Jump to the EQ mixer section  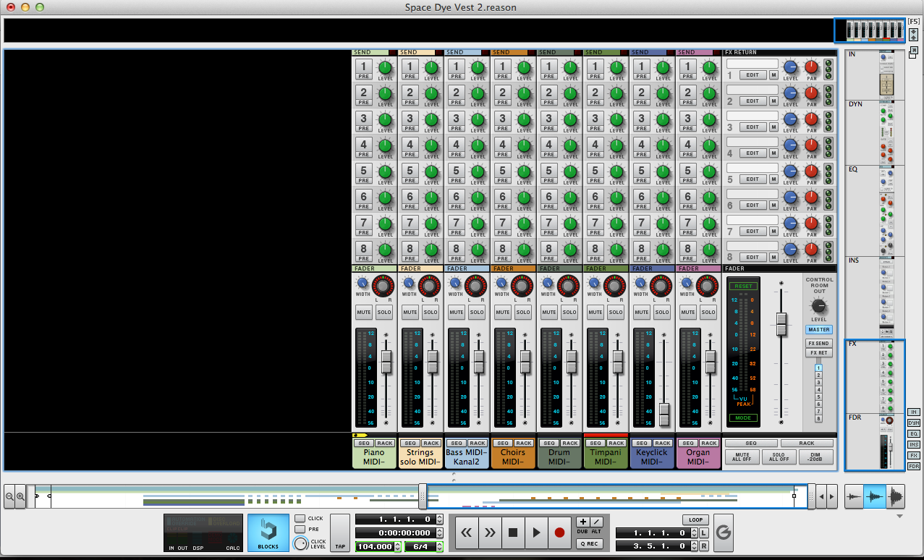point(914,433)
